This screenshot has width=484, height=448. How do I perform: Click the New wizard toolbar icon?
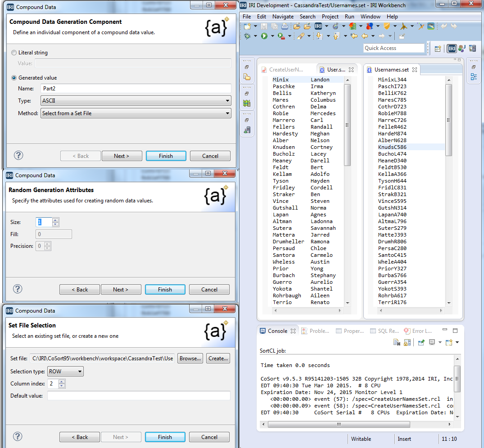[247, 26]
